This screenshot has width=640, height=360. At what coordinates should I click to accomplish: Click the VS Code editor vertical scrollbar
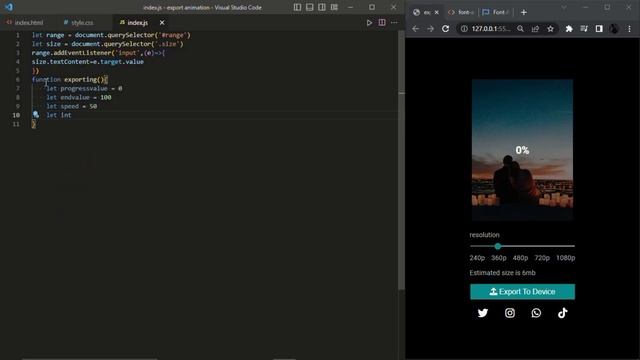click(401, 159)
